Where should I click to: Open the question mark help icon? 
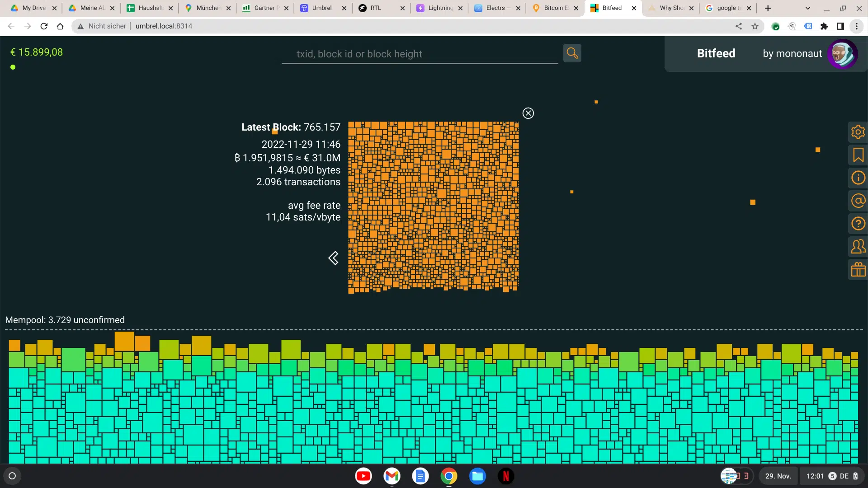pos(858,224)
